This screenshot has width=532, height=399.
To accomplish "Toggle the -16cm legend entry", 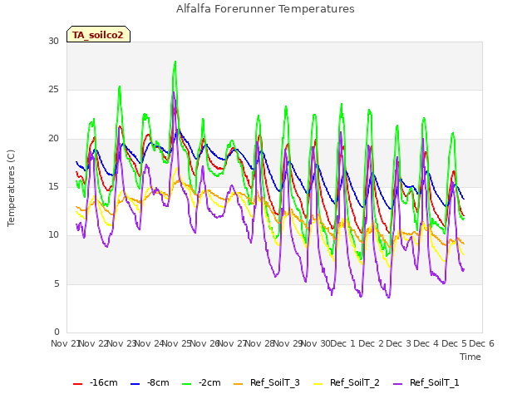I will (96, 382).
